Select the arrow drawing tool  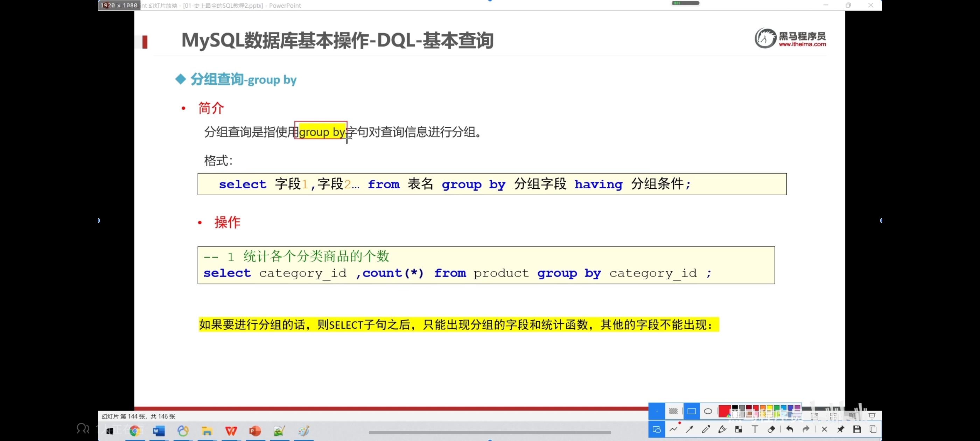pos(689,429)
